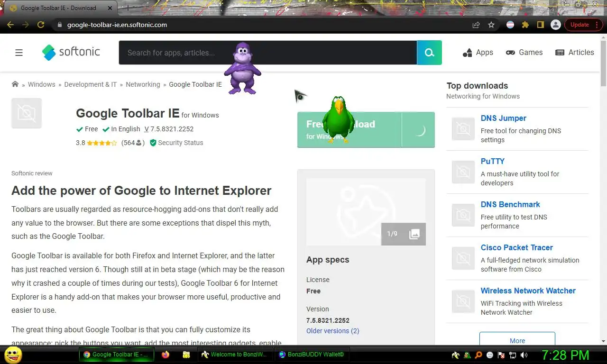Click the address bar URL

pyautogui.click(x=117, y=25)
